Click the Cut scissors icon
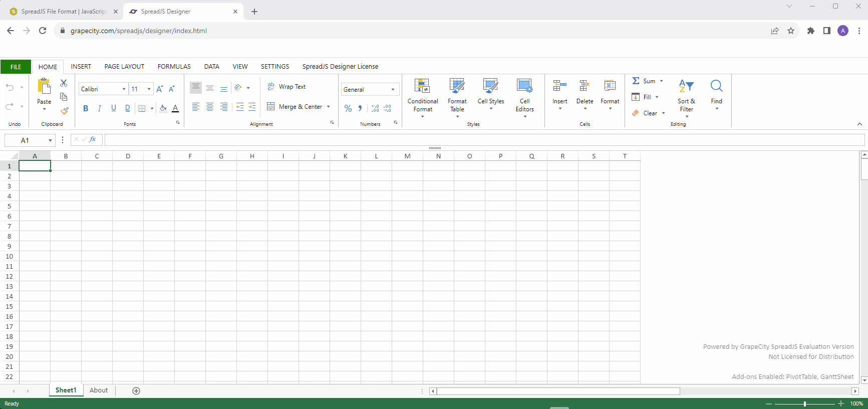The width and height of the screenshot is (868, 409). pyautogui.click(x=64, y=83)
